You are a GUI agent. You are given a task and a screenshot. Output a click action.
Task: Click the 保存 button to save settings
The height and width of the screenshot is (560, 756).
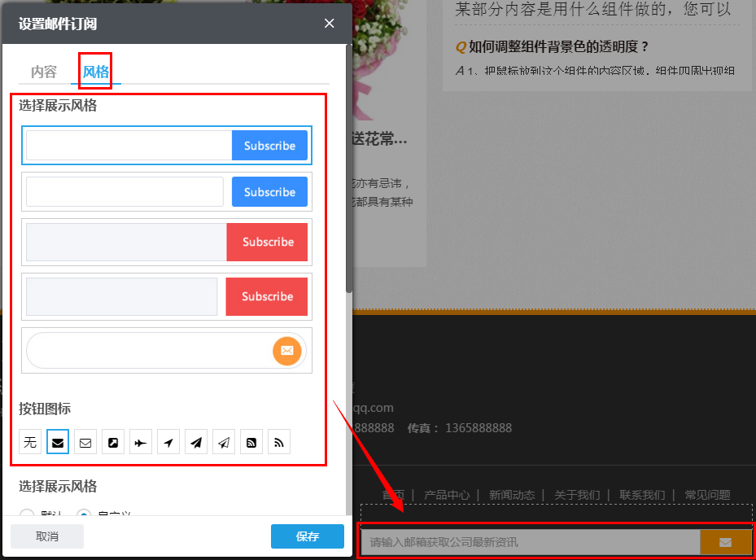tap(307, 536)
